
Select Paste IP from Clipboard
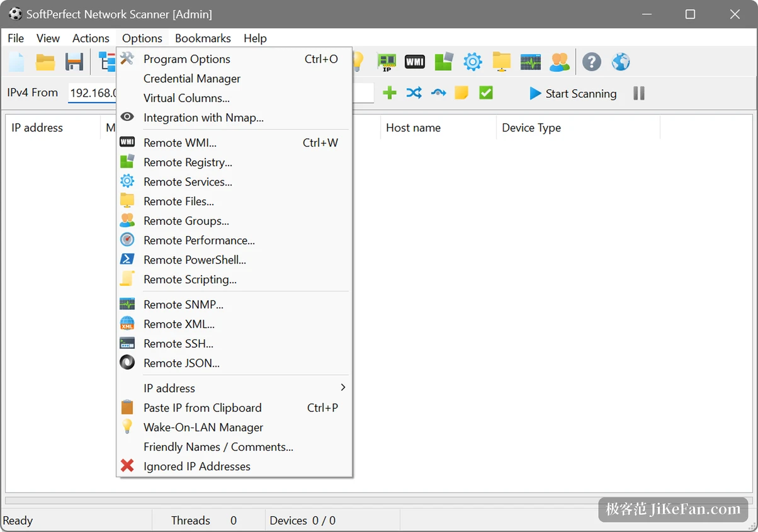click(x=234, y=408)
